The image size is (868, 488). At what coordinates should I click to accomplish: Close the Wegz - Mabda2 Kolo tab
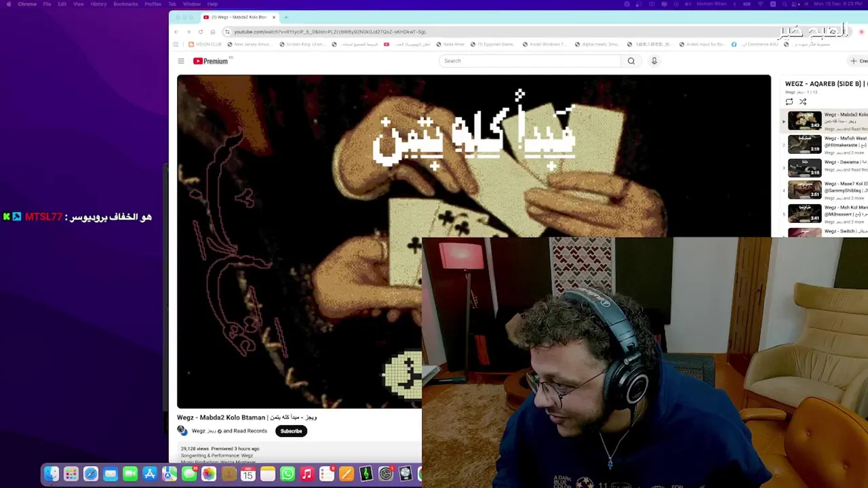274,17
